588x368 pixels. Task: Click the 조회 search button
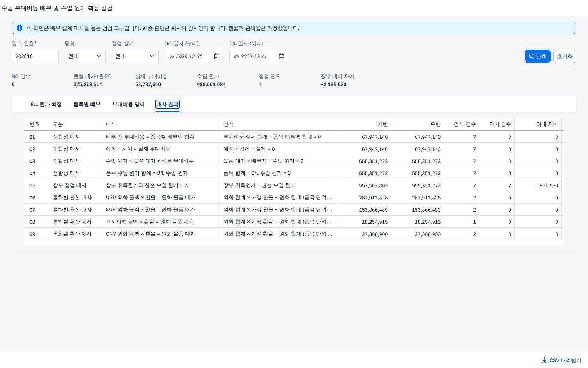[537, 56]
